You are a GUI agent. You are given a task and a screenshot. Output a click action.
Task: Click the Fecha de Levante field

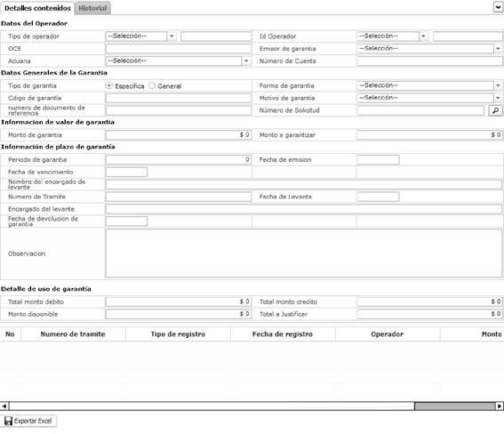[x=379, y=197]
